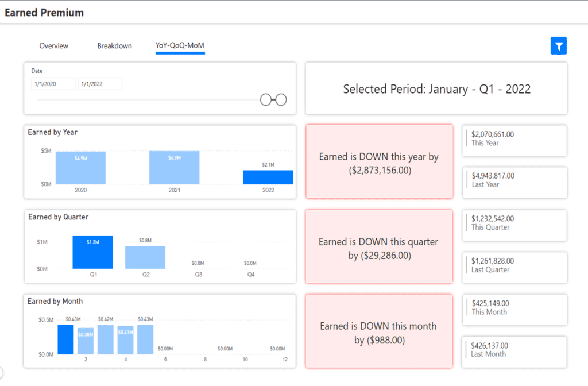Click the $425,149.00 This Month card

pyautogui.click(x=514, y=310)
